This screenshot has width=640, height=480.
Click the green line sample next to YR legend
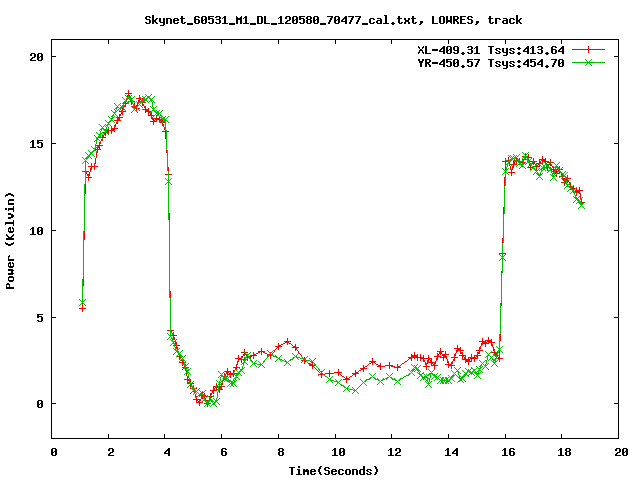[588, 62]
